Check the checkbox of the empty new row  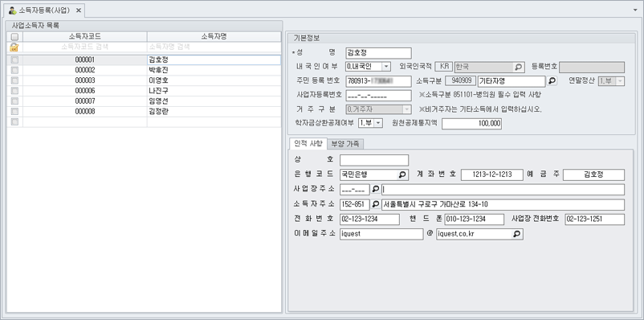(14, 121)
